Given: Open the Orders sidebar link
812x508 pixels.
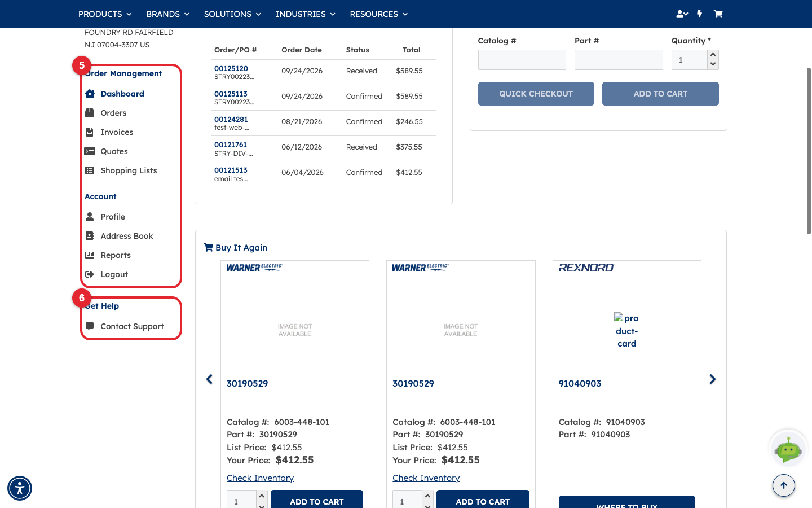Looking at the screenshot, I should (x=113, y=113).
